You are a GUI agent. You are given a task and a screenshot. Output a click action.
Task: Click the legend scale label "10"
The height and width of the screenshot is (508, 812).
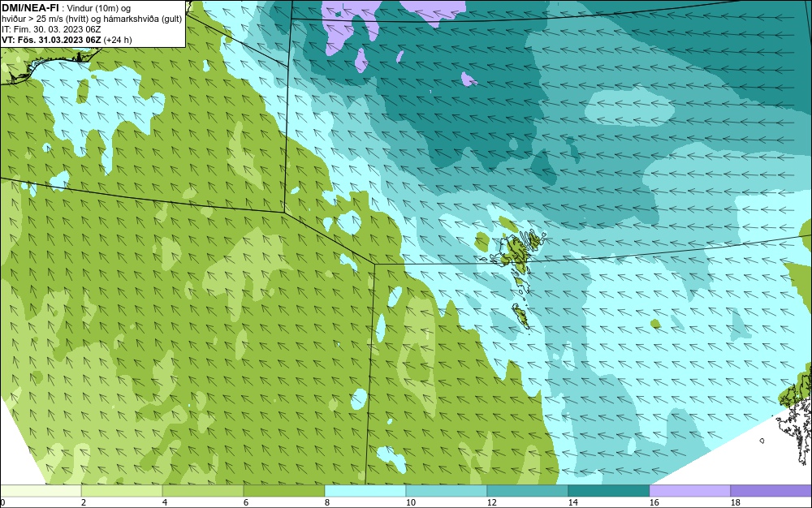pyautogui.click(x=411, y=502)
